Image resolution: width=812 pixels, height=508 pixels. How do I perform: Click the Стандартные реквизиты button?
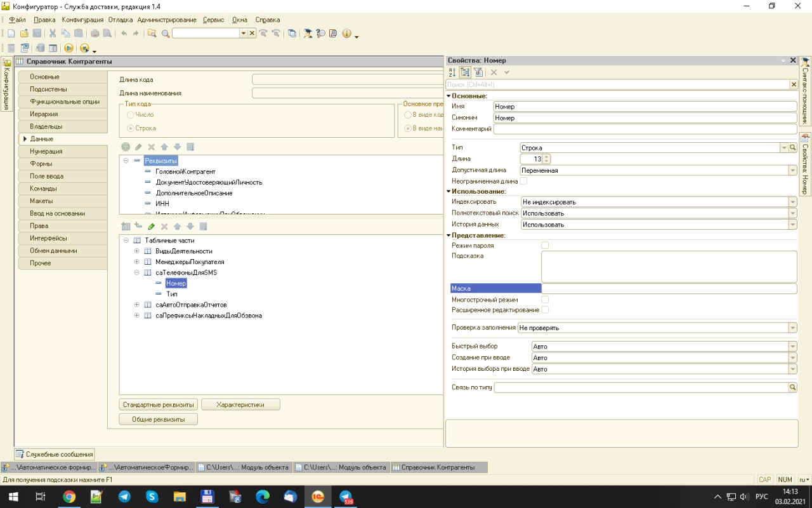pyautogui.click(x=158, y=404)
